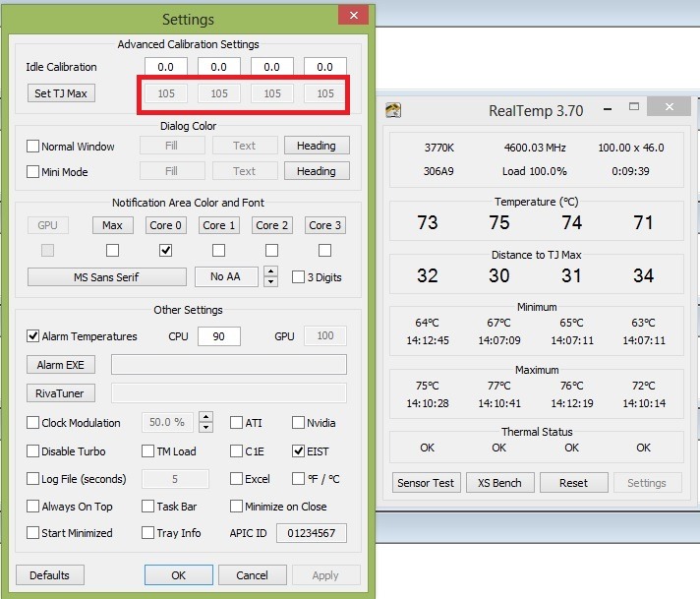Screen dimensions: 700x599
Task: Uncheck the EIST option
Action: (x=298, y=451)
